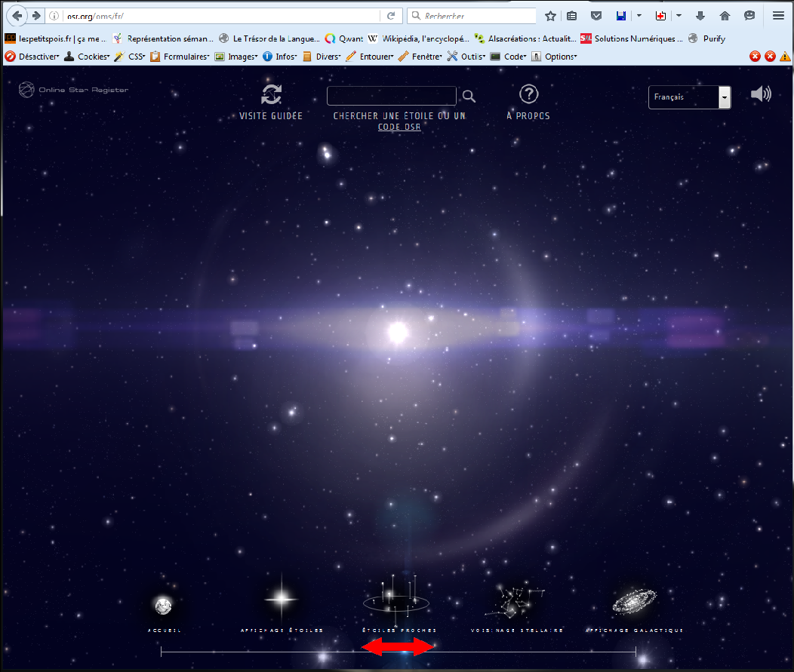Click the red double-arrow zoom slider handle

point(398,647)
